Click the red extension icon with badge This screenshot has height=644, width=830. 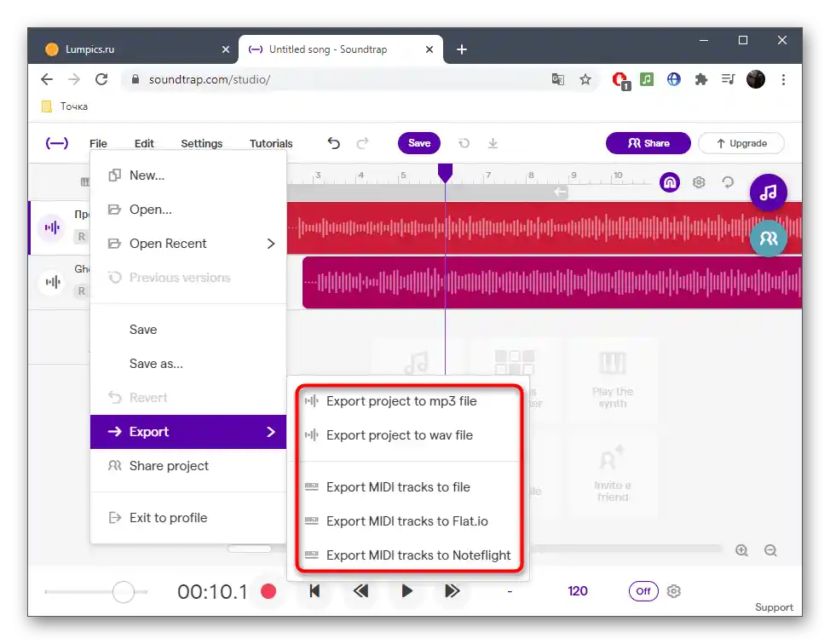point(620,80)
